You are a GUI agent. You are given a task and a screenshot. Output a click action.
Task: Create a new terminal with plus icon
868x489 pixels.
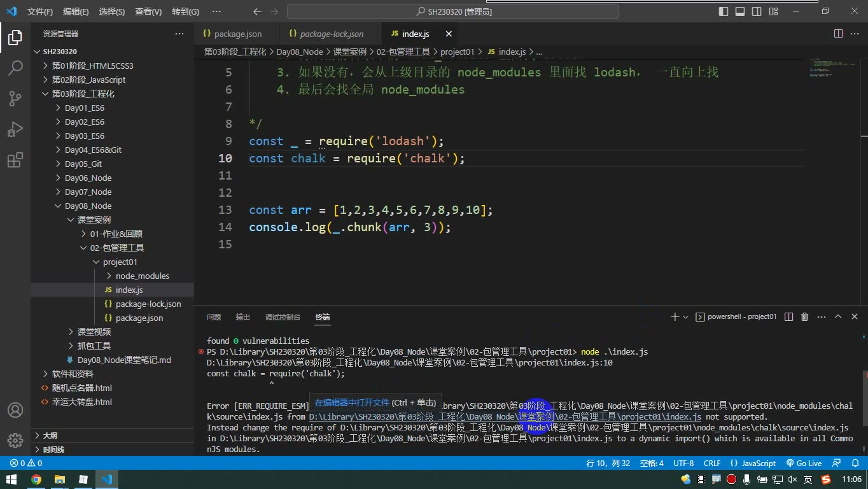[675, 316]
